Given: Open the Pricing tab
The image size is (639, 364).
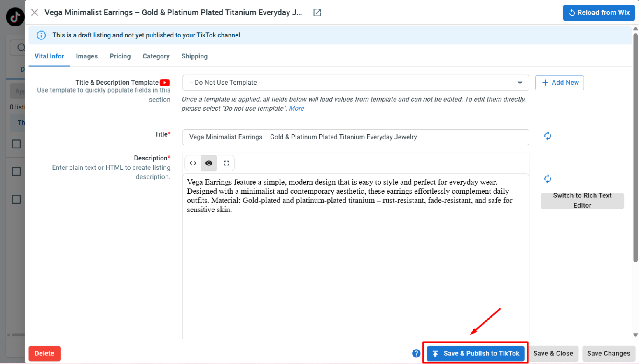Looking at the screenshot, I should [120, 56].
